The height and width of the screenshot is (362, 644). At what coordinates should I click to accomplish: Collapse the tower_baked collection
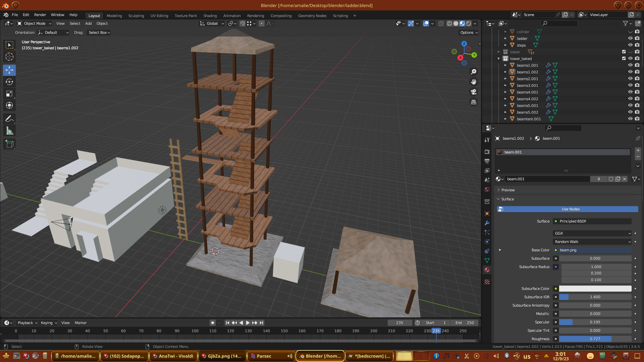499,59
